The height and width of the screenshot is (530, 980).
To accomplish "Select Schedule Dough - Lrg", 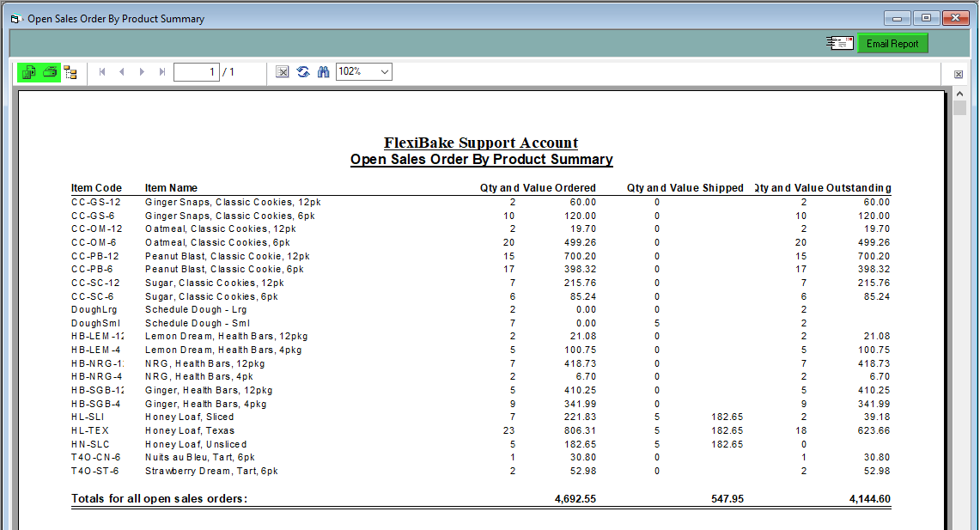I will click(196, 310).
